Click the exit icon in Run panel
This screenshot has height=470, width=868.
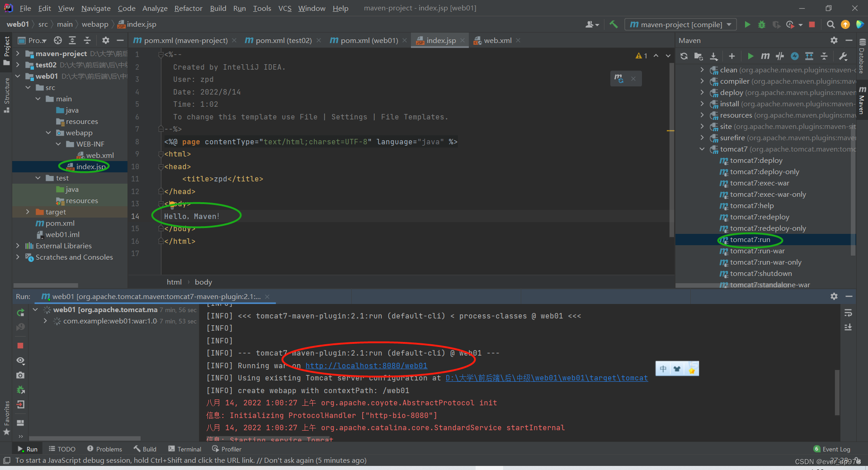20,404
